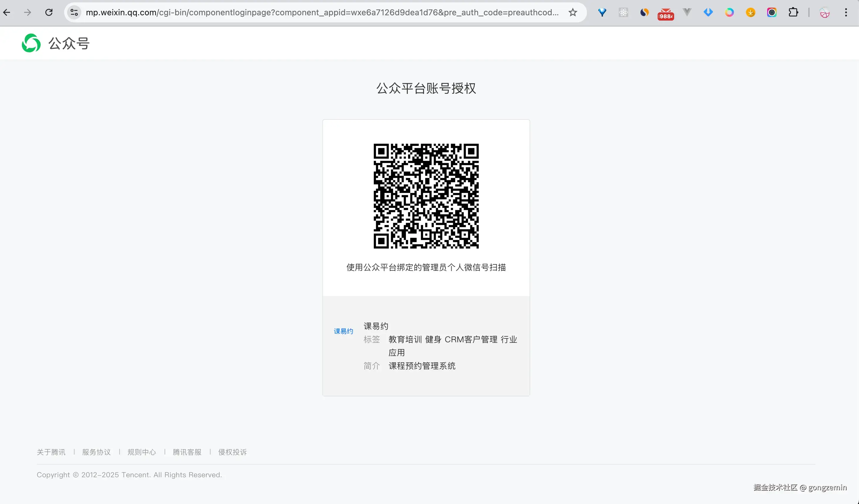Reload the page
The width and height of the screenshot is (859, 504).
point(49,13)
